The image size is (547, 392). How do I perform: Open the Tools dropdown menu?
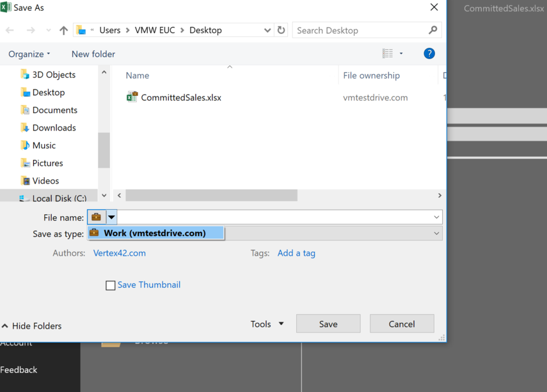(x=267, y=324)
